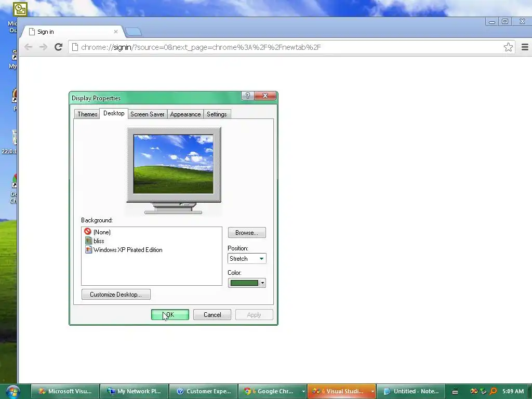
Task: Switch to the Desktop tab
Action: tap(114, 113)
